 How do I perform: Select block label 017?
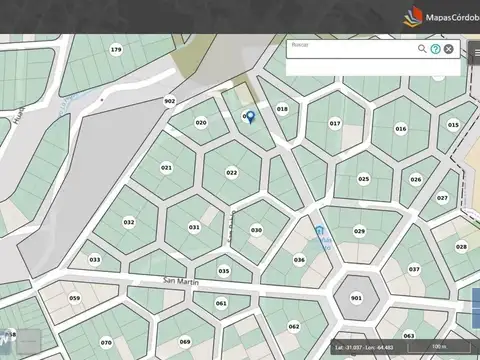coord(335,123)
